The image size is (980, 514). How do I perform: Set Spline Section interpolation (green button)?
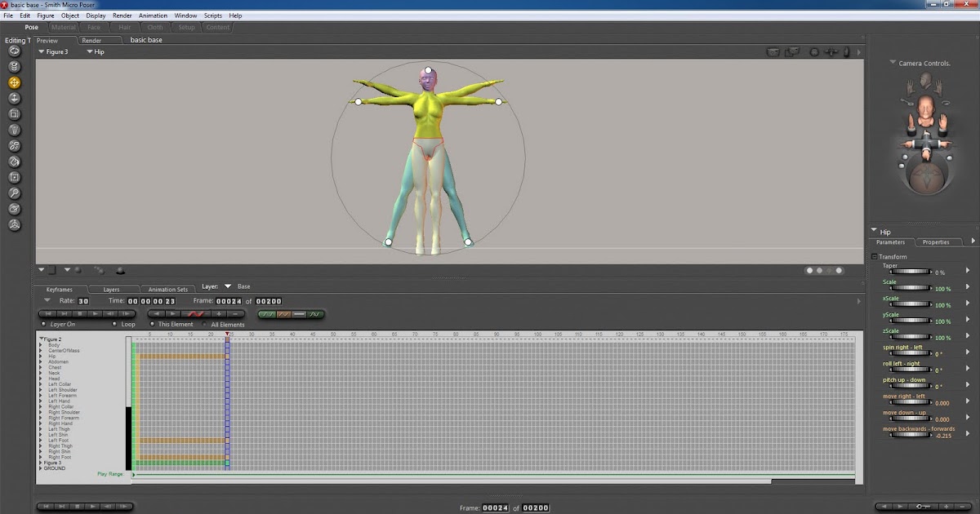[266, 313]
